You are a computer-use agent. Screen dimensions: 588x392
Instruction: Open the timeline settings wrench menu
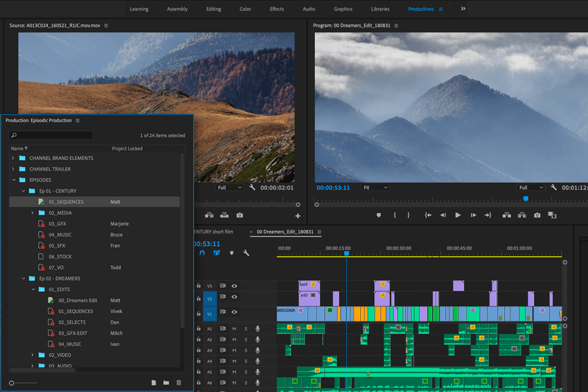(246, 253)
